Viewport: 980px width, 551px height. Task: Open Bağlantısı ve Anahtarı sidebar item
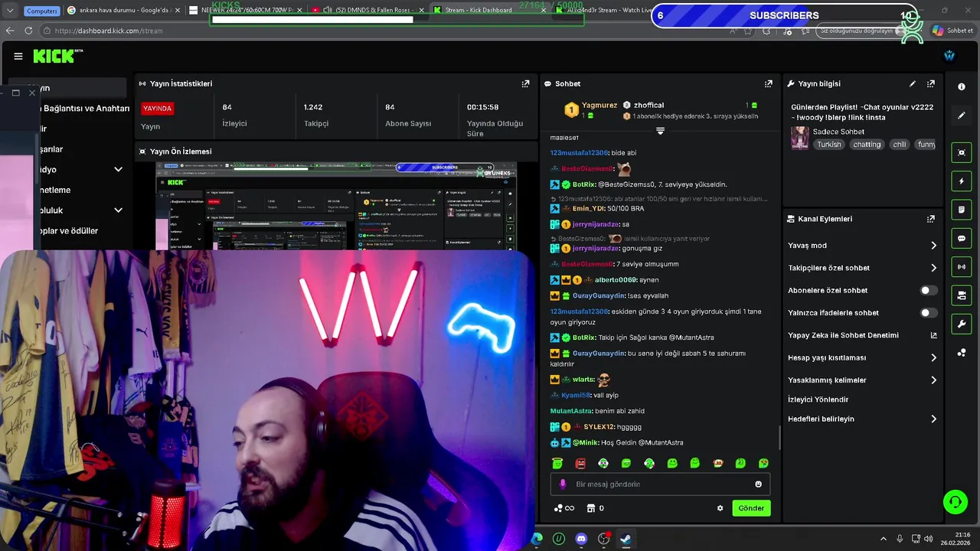pyautogui.click(x=87, y=109)
